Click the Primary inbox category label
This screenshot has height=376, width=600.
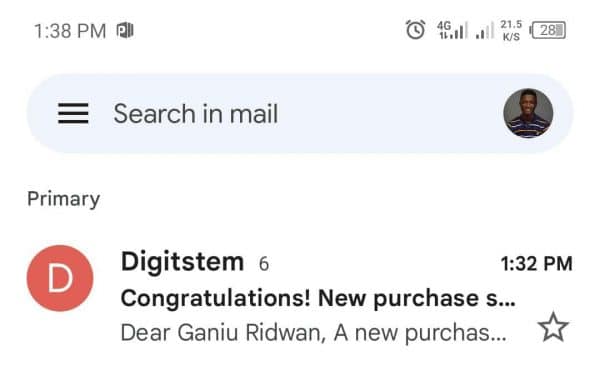click(64, 199)
